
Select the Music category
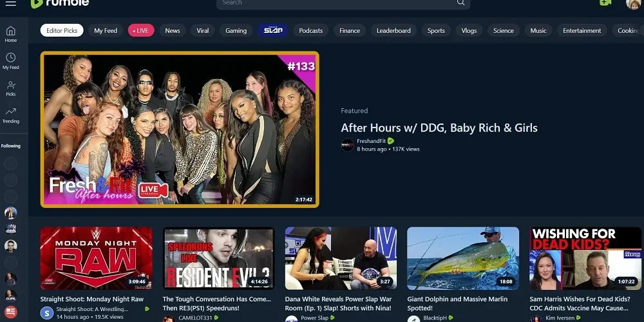[538, 30]
